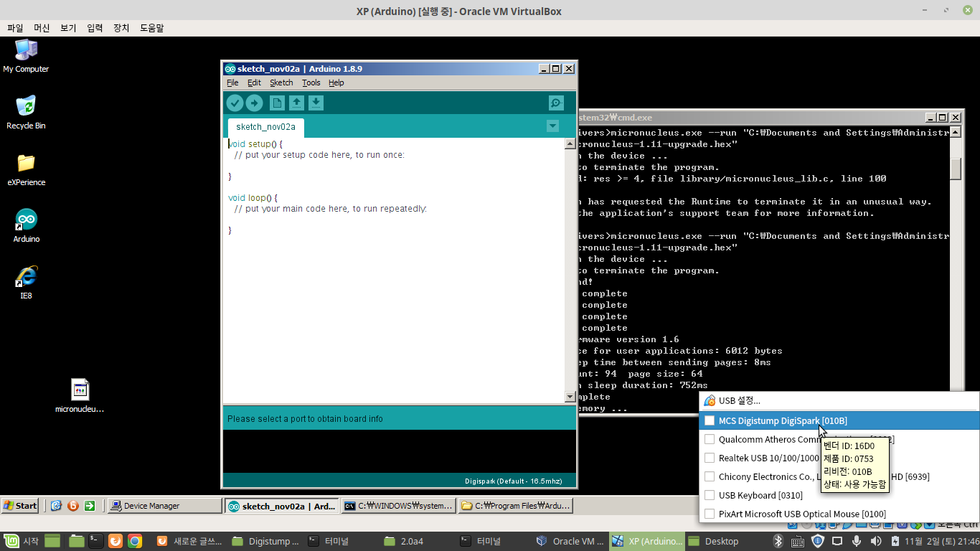The height and width of the screenshot is (551, 980).
Task: Click the first quick-launch icon beside Start
Action: click(56, 506)
